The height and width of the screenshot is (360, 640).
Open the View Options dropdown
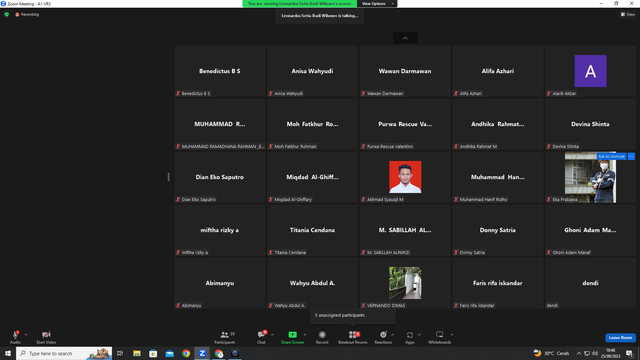(x=377, y=4)
